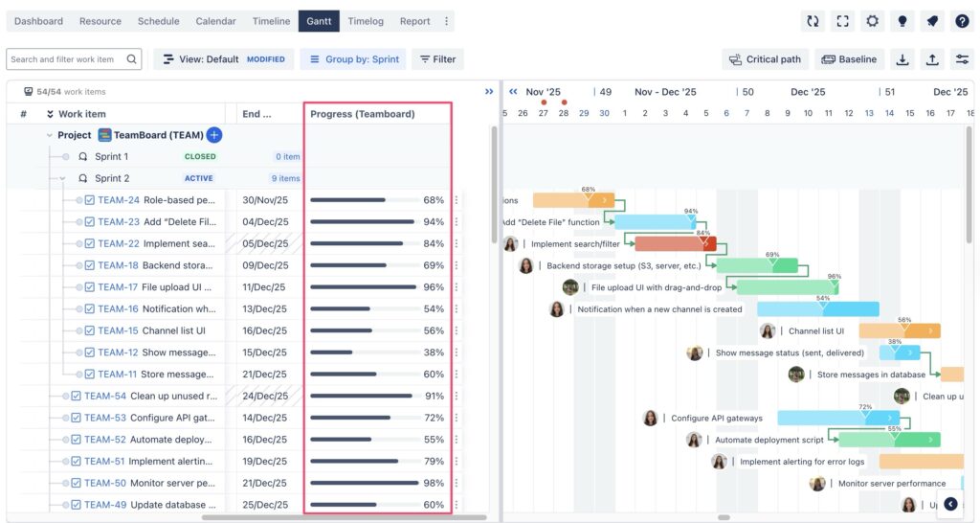Click the download export icon
980x523 pixels.
[902, 59]
